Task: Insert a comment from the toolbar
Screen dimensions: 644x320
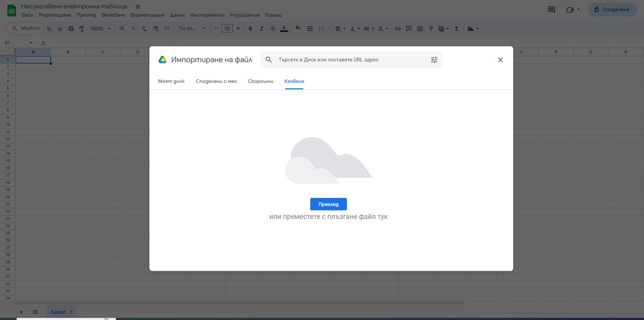Action: 409,29
